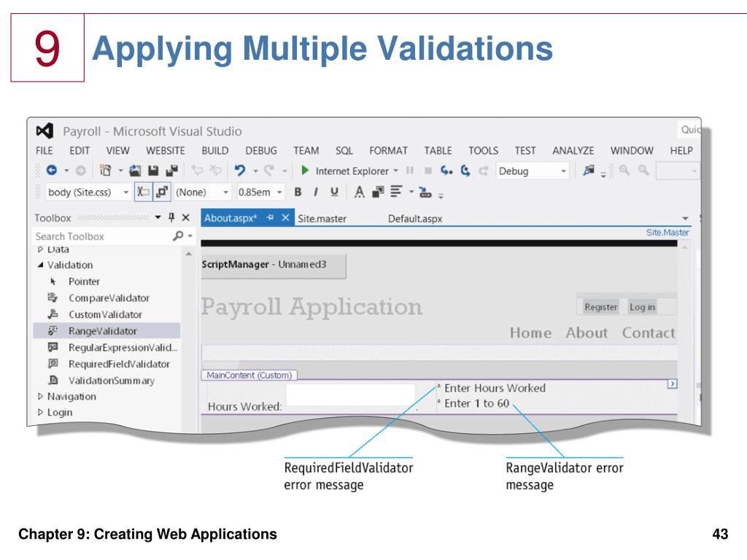Toggle Italic formatting button

(x=315, y=192)
